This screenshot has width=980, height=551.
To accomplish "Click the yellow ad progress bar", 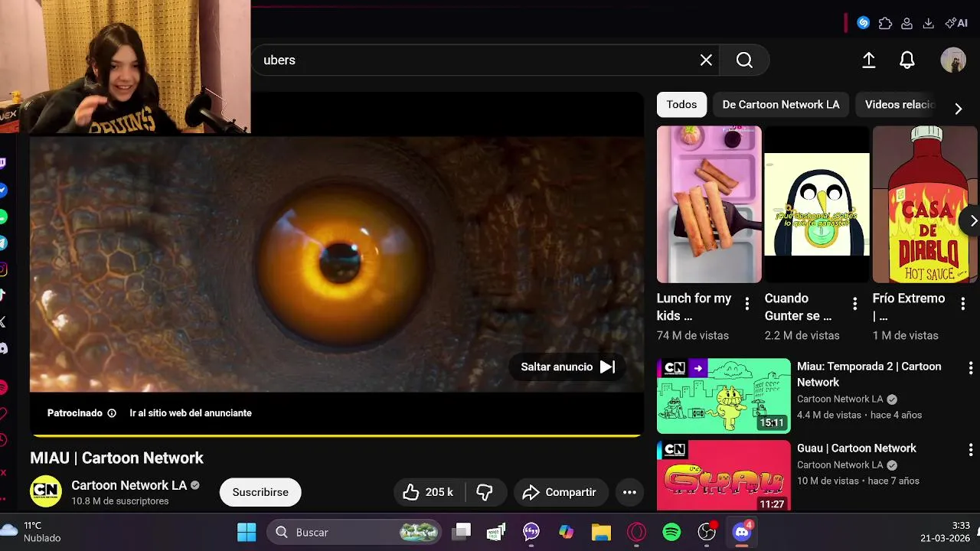I will (x=336, y=435).
